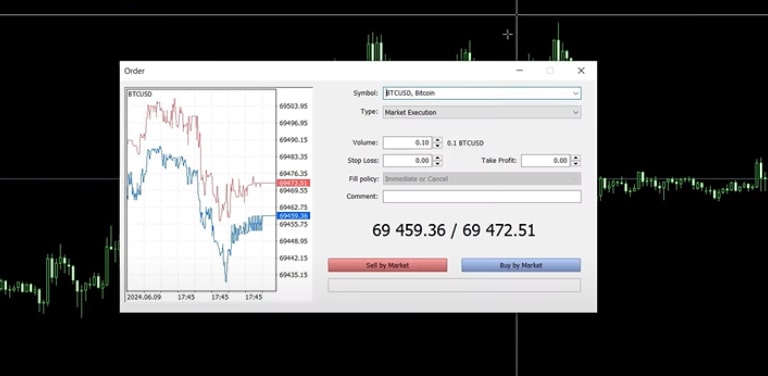
Task: Open the Fill policy dropdown
Action: pyautogui.click(x=482, y=179)
